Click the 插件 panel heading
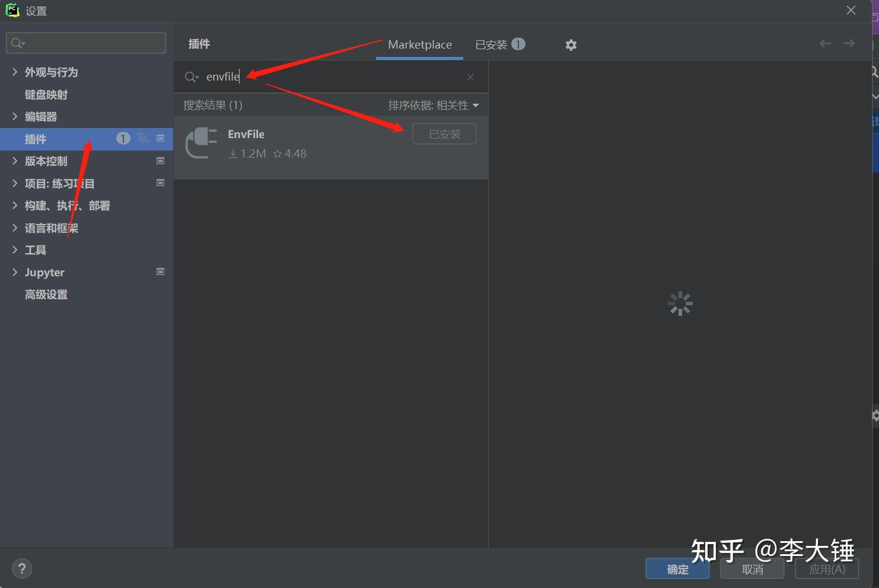The image size is (879, 588). point(199,44)
